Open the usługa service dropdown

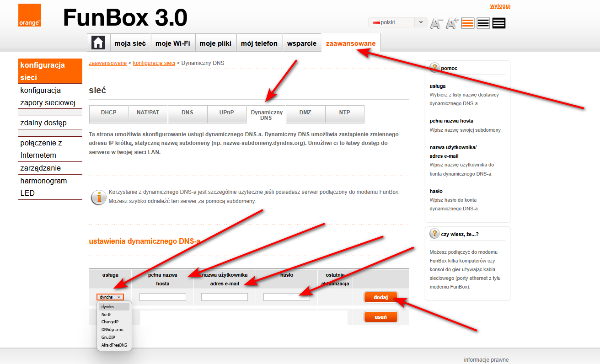(110, 297)
